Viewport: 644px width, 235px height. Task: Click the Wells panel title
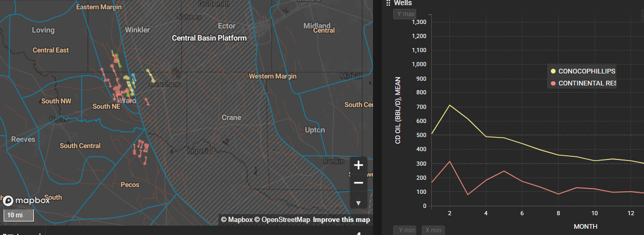(403, 3)
